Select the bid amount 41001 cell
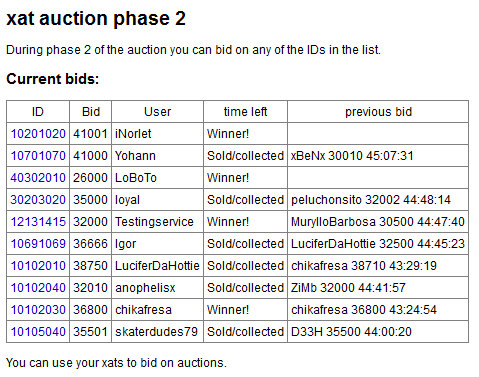The height and width of the screenshot is (377, 479). coord(90,134)
